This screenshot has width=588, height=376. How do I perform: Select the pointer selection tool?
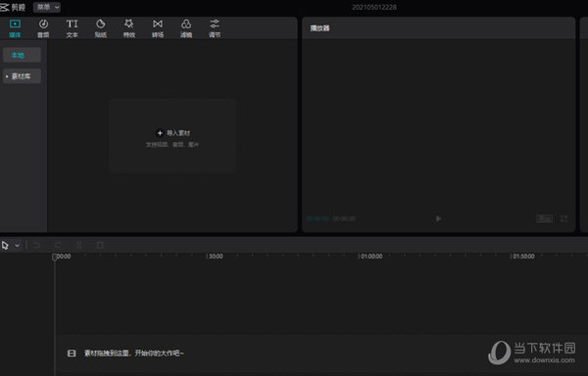tap(5, 246)
